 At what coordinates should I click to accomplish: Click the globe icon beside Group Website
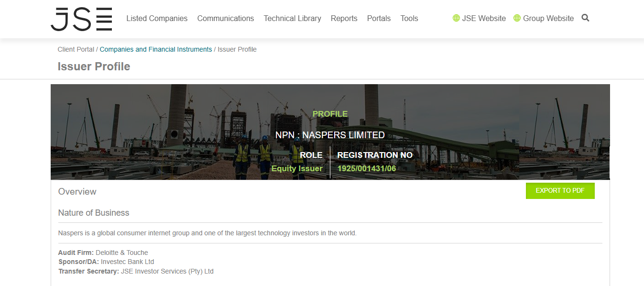pos(517,18)
